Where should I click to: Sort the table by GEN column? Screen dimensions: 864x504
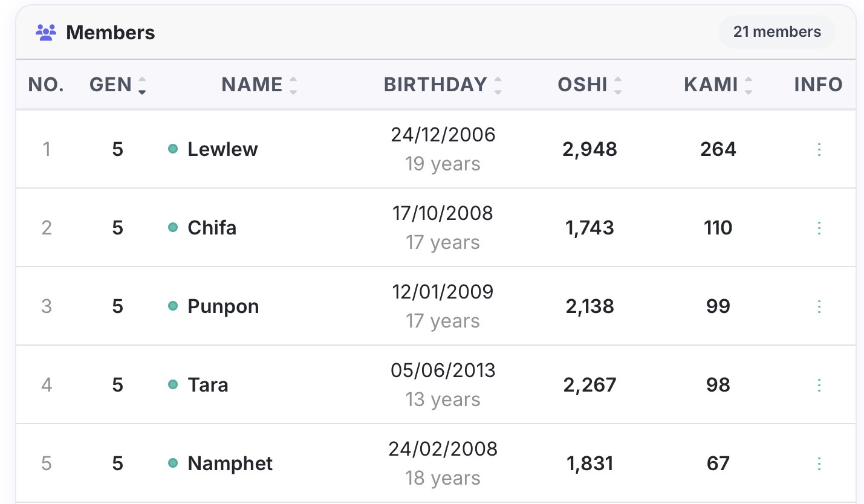[x=118, y=85]
